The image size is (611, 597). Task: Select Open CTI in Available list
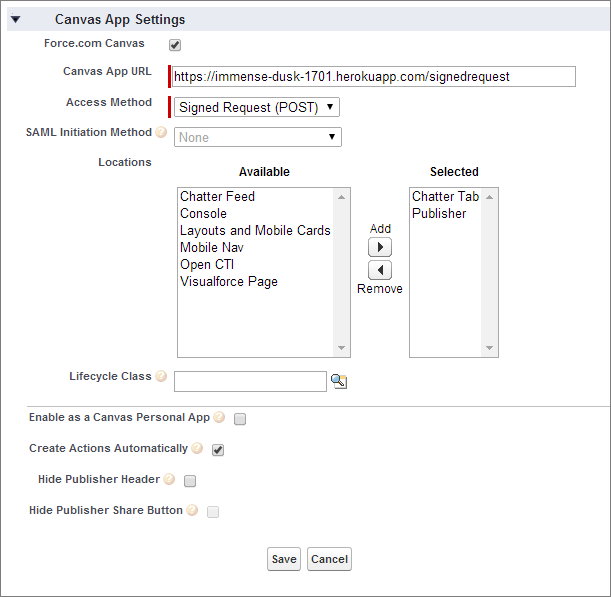pos(207,264)
